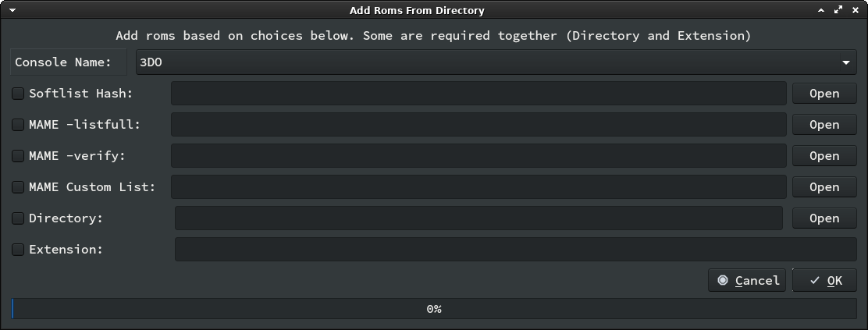Toggle the Extension checkbox
The image size is (868, 330).
click(18, 250)
